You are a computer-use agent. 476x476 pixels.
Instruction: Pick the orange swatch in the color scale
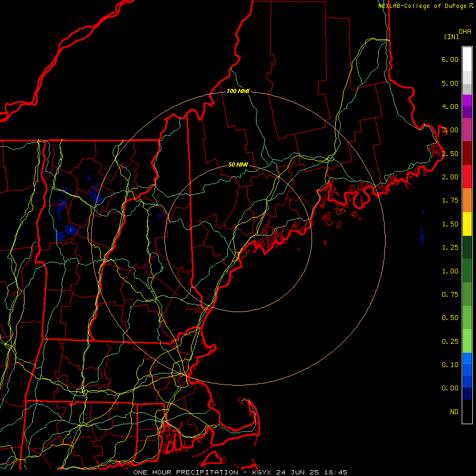(467, 200)
